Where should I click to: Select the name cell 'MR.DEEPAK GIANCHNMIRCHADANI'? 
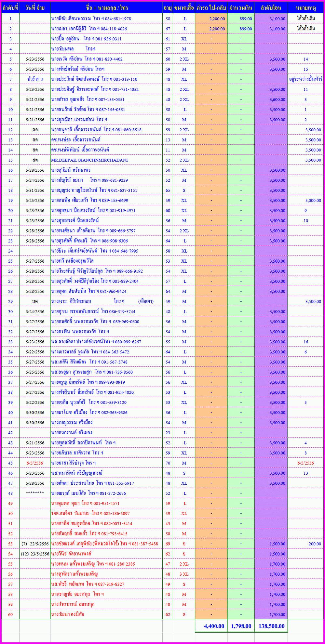click(107, 160)
